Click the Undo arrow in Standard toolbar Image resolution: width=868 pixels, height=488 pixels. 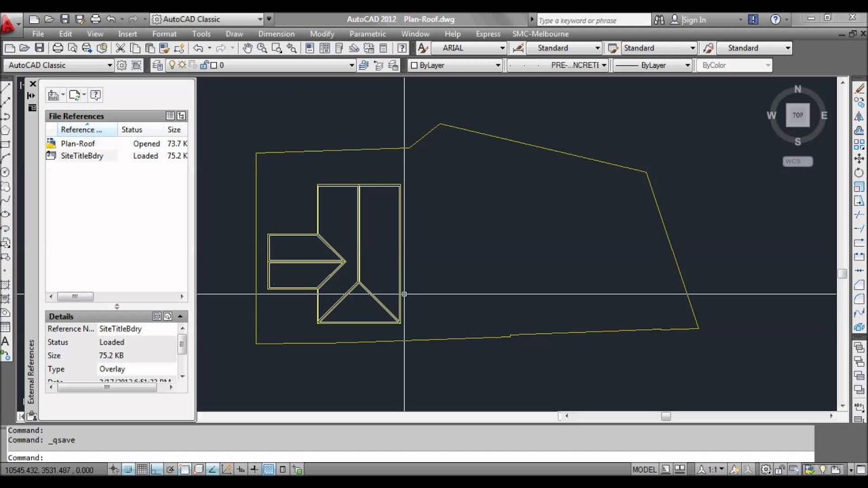point(198,48)
